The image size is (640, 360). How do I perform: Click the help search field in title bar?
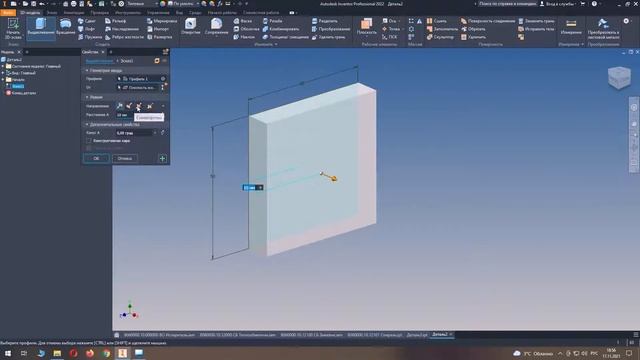pyautogui.click(x=507, y=4)
